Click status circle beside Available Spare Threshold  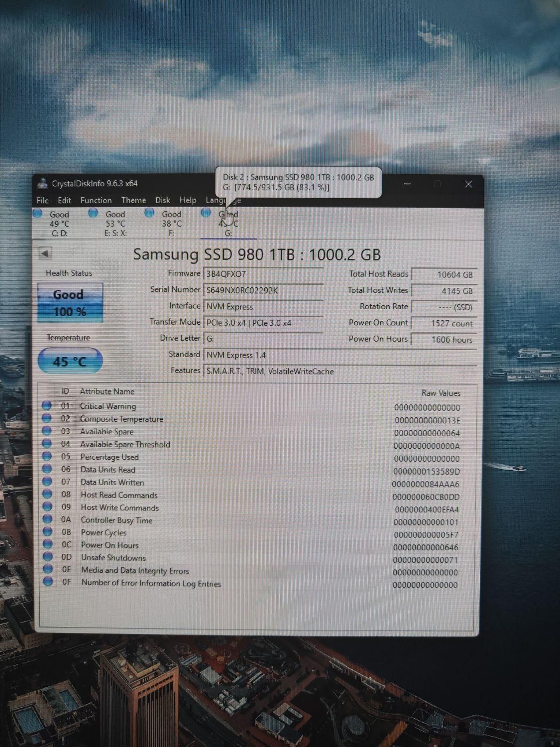click(x=47, y=443)
